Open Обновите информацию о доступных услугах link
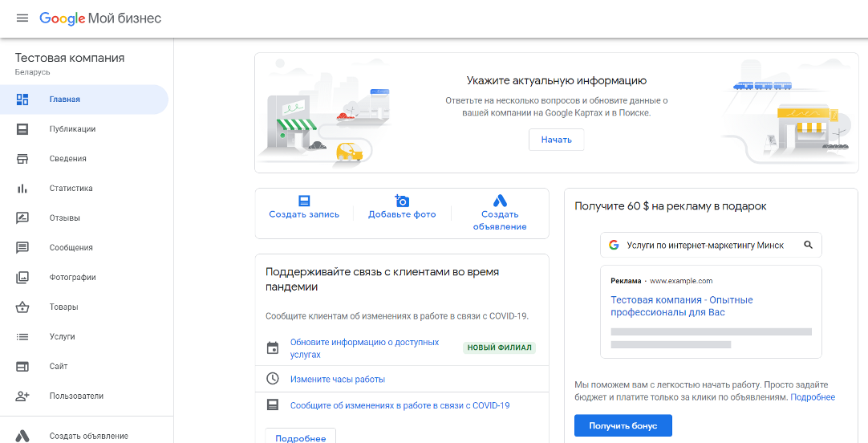This screenshot has width=868, height=443. 364,348
